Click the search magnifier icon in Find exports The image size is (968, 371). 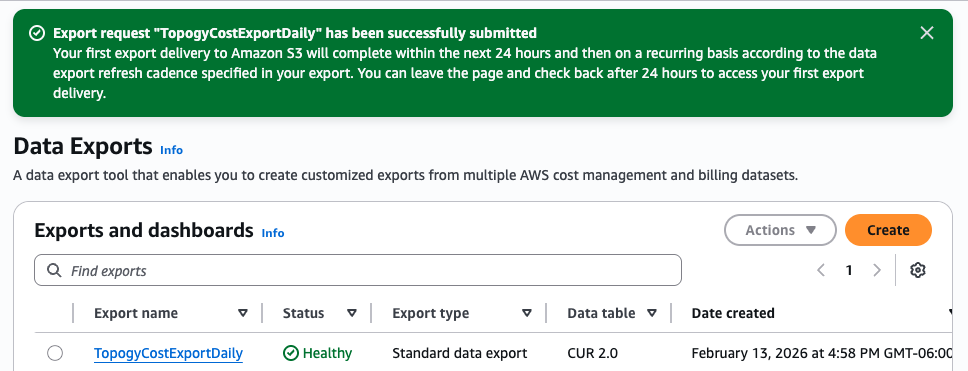click(x=54, y=270)
